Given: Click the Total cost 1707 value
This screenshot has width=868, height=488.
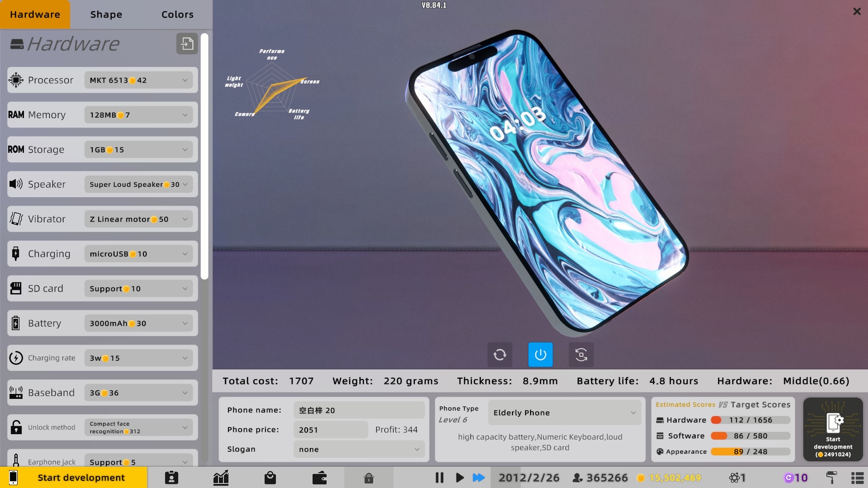Looking at the screenshot, I should pos(301,381).
